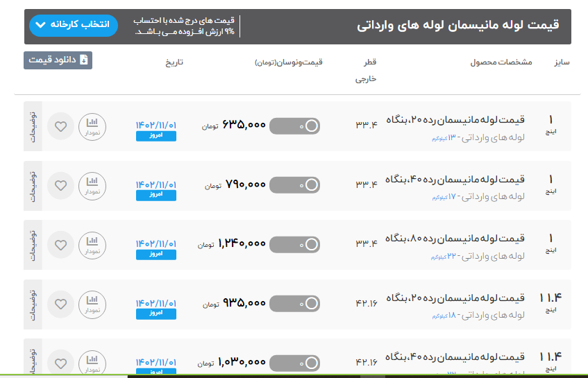Open chart icon for 790,000 toman row

92,185
